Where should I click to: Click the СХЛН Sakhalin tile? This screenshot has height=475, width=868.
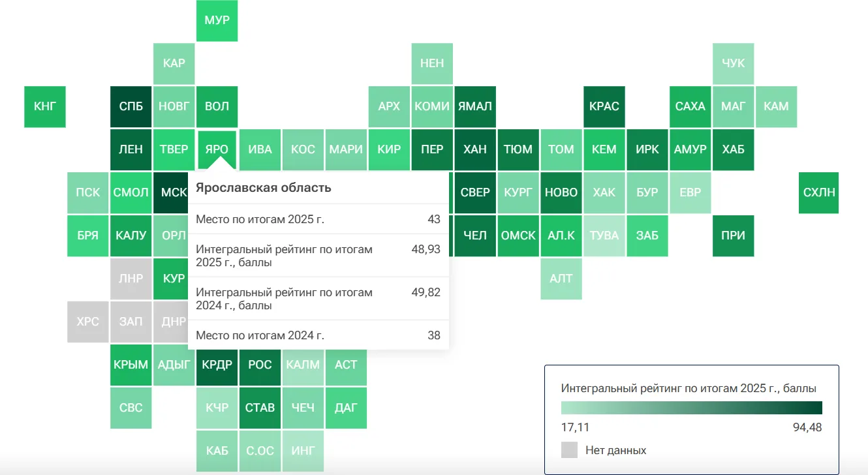(x=819, y=192)
